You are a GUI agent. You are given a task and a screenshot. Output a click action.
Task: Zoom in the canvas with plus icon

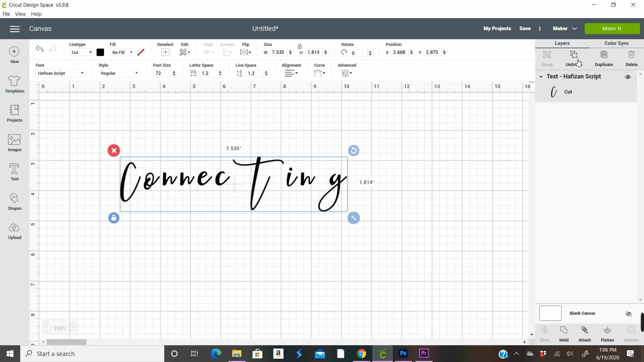click(72, 328)
